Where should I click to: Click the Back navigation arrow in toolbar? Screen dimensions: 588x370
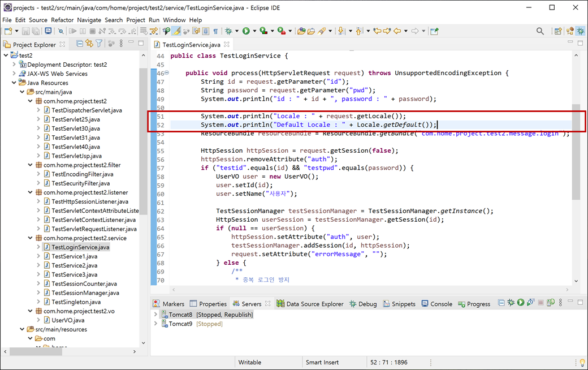397,31
